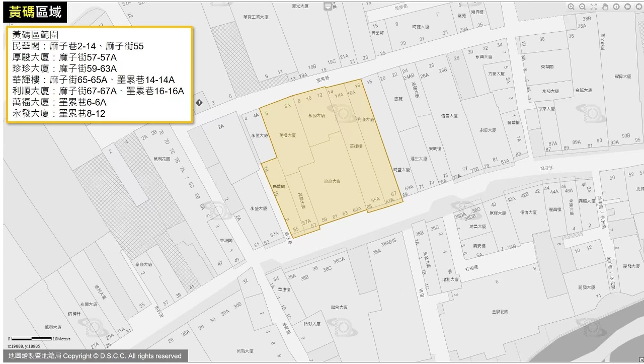
Task: Click the 黃碼區域 title banner
Action: pos(35,12)
